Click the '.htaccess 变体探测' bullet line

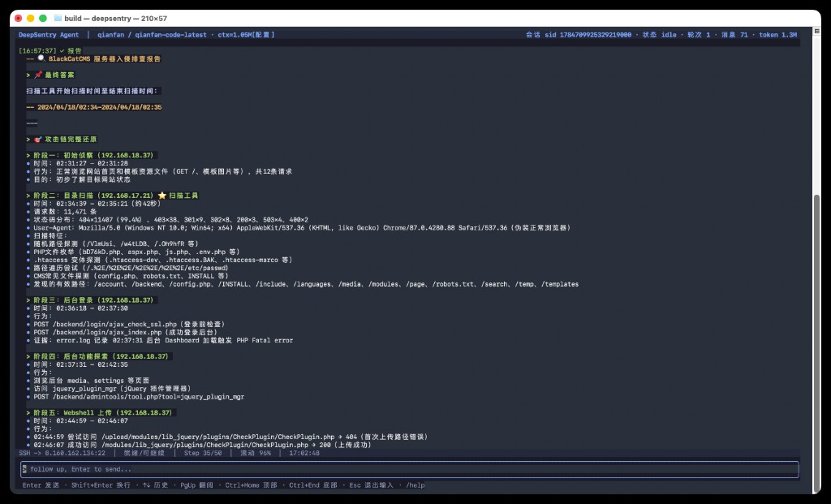pos(162,260)
